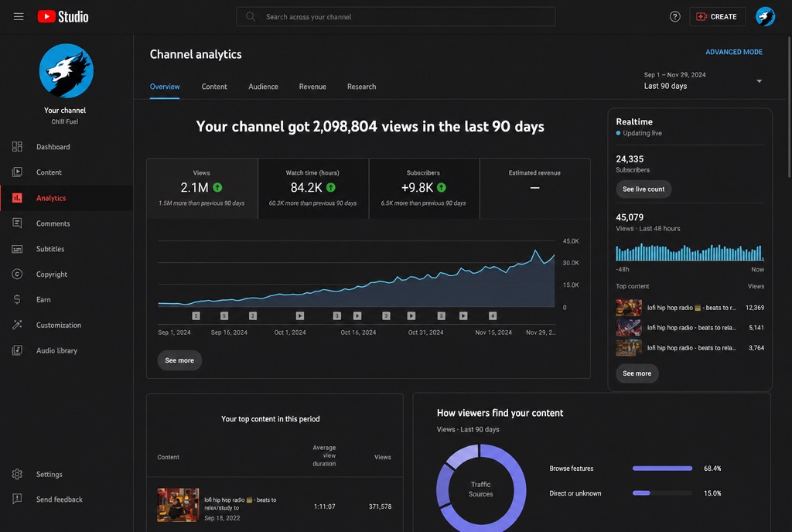792x532 pixels.
Task: Click green up arrow beside 2.1M
Action: pos(217,187)
